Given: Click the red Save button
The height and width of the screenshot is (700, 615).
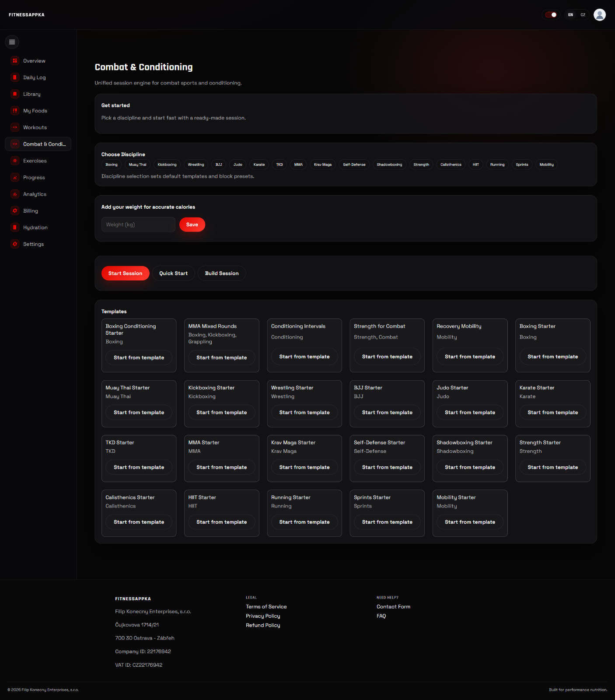Looking at the screenshot, I should (192, 224).
